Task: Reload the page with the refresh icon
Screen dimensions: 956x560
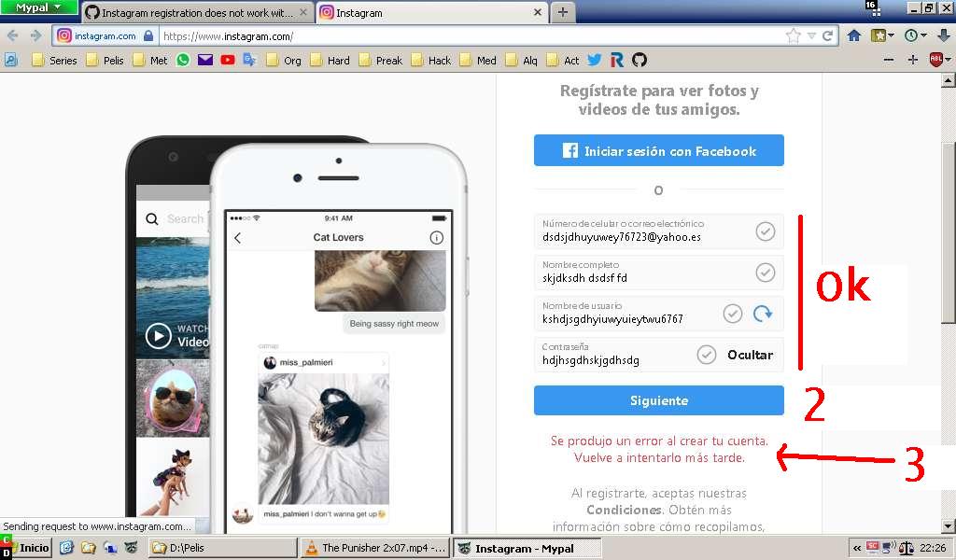Action: 827,36
